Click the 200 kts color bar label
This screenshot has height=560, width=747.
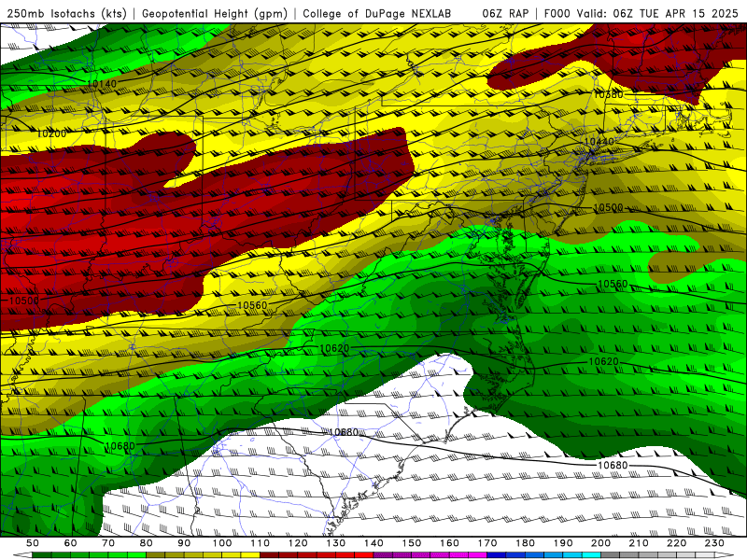point(600,543)
